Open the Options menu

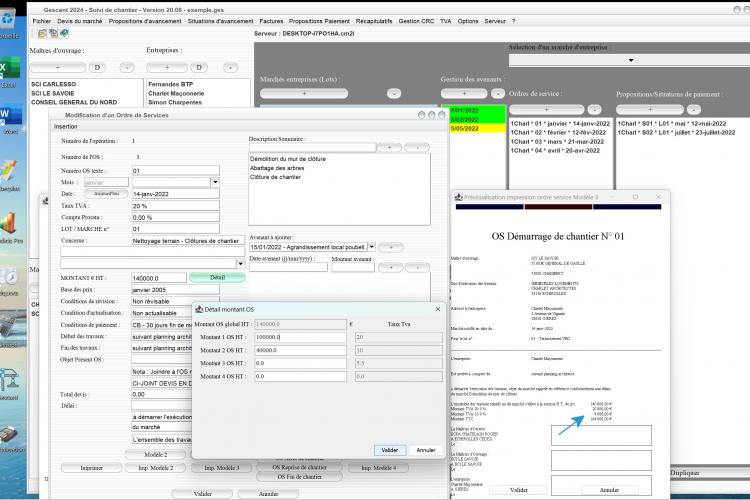(467, 21)
